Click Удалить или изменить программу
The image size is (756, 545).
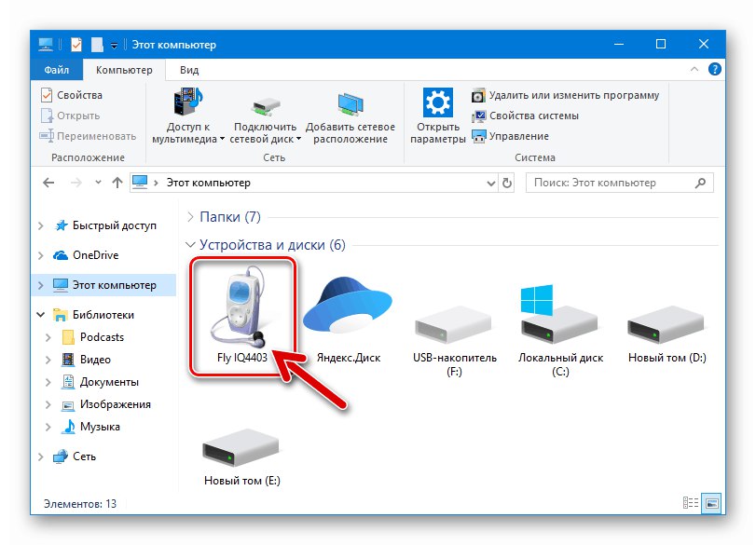(x=565, y=95)
